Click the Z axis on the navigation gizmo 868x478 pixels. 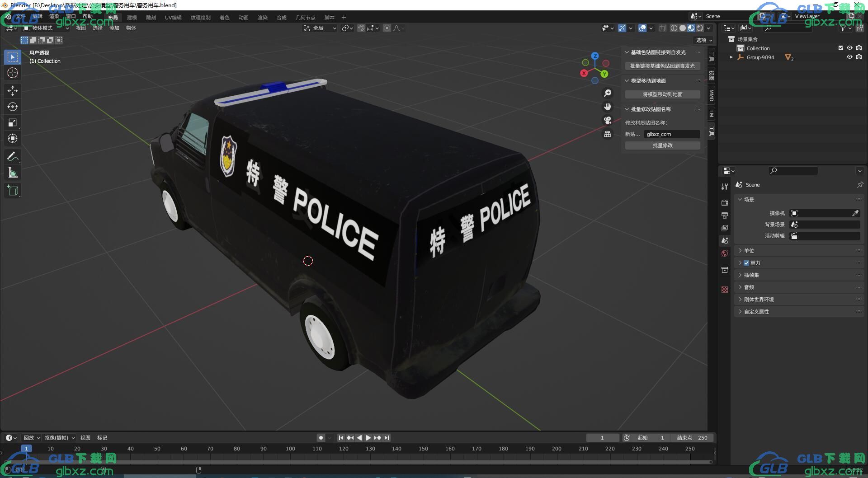pos(595,56)
